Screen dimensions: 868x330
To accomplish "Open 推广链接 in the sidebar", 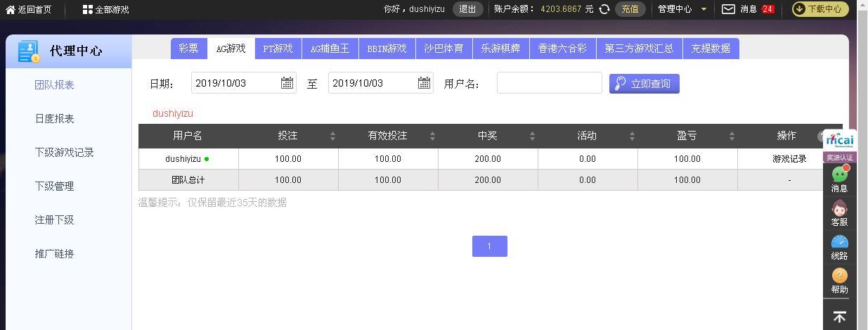I will [x=54, y=253].
